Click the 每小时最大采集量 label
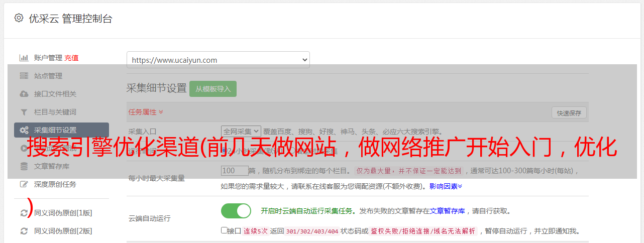Image resolution: width=644 pixels, height=243 pixels. pos(157,178)
